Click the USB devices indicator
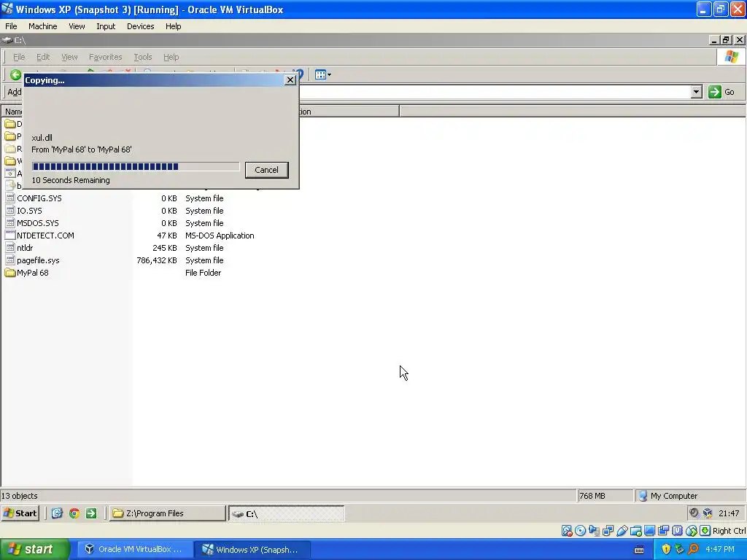The image size is (747, 560). pyautogui.click(x=622, y=531)
